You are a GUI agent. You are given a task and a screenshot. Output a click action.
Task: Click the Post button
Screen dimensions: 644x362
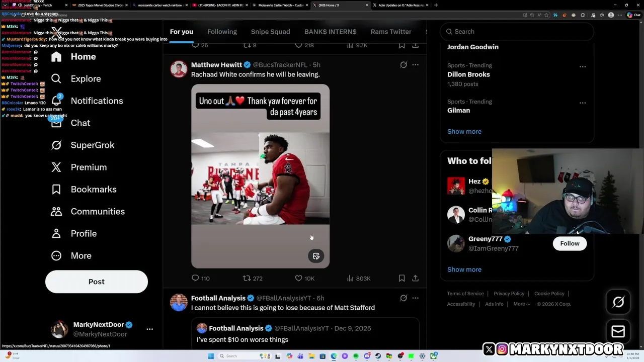(97, 282)
